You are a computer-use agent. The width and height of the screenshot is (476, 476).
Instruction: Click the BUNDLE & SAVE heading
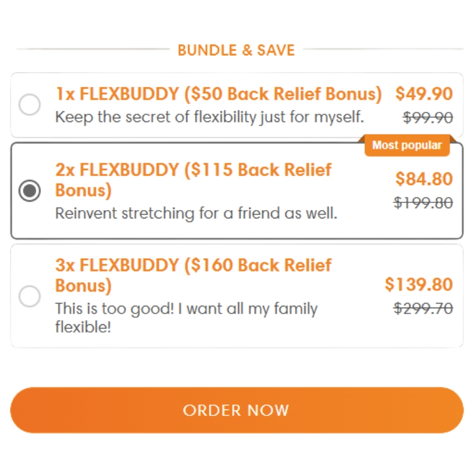236,50
